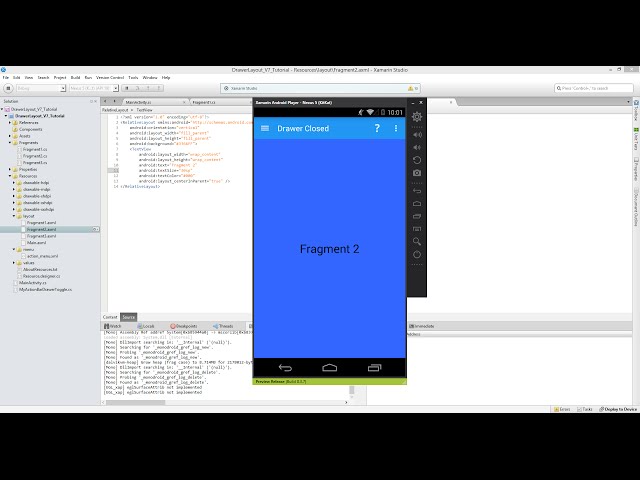640x480 pixels.
Task: Open the Locals debug pad tab
Action: click(146, 326)
